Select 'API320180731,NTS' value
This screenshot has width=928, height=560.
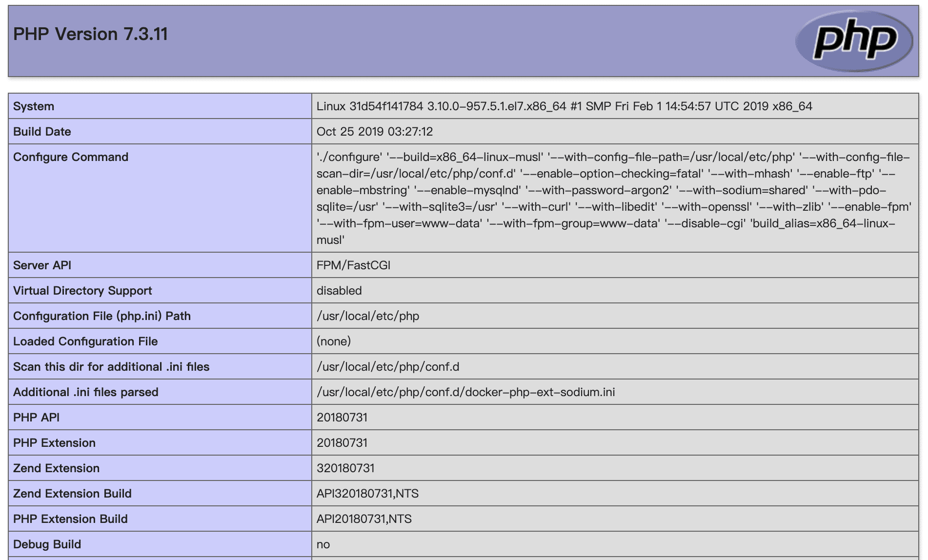(367, 494)
